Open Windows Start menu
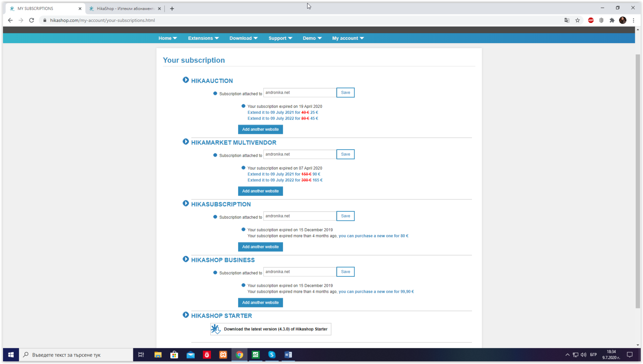This screenshot has width=643, height=364. pyautogui.click(x=11, y=355)
